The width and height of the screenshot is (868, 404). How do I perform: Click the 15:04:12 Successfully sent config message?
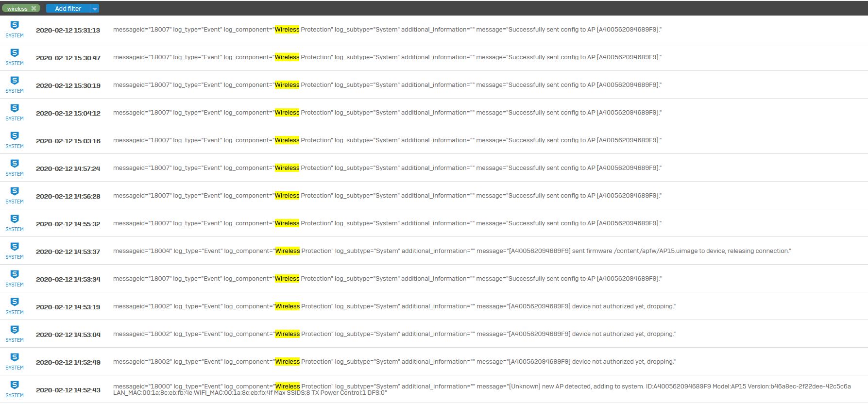[388, 113]
